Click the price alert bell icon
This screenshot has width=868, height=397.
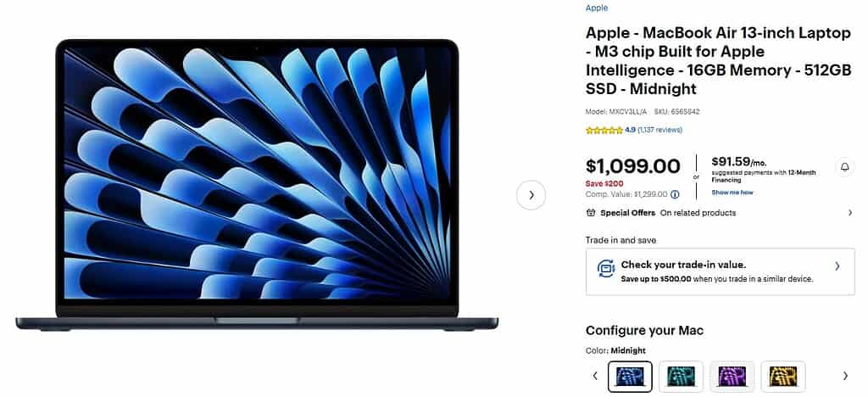(x=845, y=166)
